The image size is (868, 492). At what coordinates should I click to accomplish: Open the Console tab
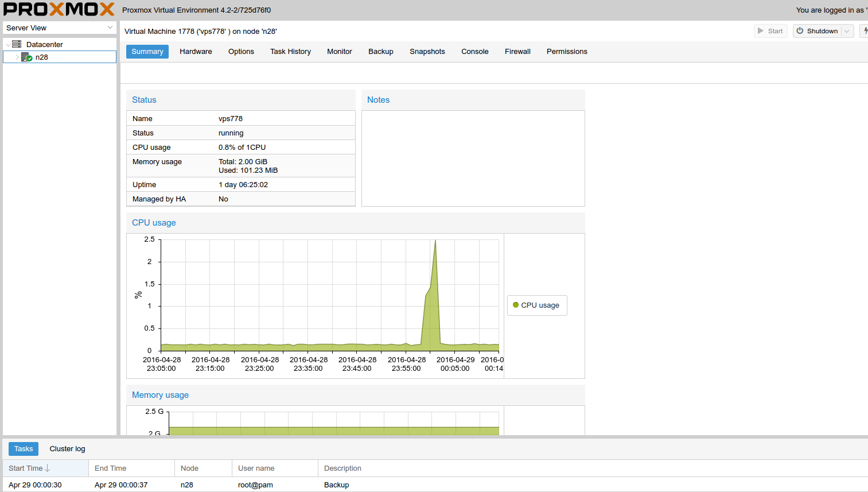point(474,52)
